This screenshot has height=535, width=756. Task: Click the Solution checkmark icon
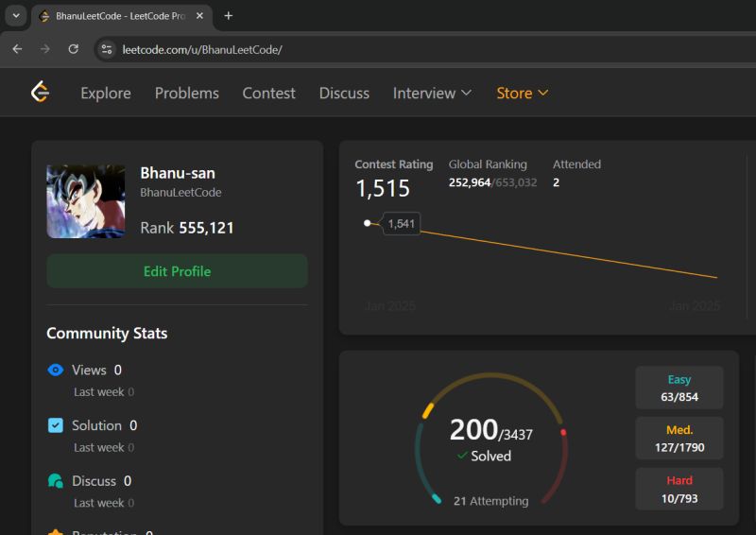56,425
